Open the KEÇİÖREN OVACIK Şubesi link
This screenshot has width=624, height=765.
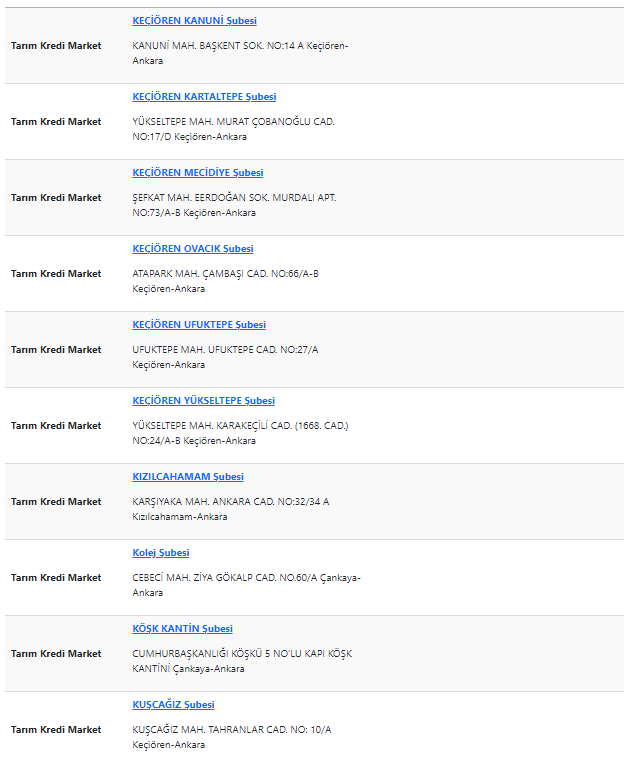click(193, 249)
